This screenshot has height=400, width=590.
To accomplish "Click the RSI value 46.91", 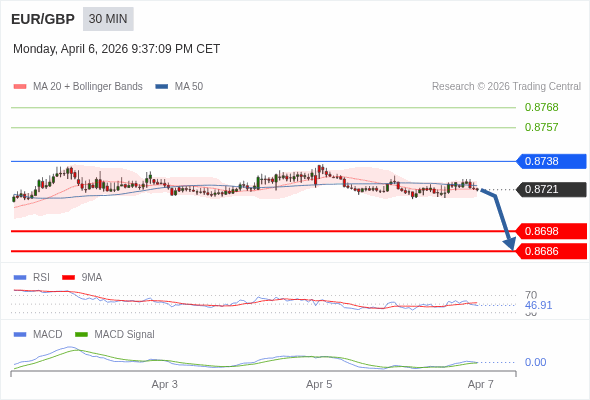I will coord(538,305).
